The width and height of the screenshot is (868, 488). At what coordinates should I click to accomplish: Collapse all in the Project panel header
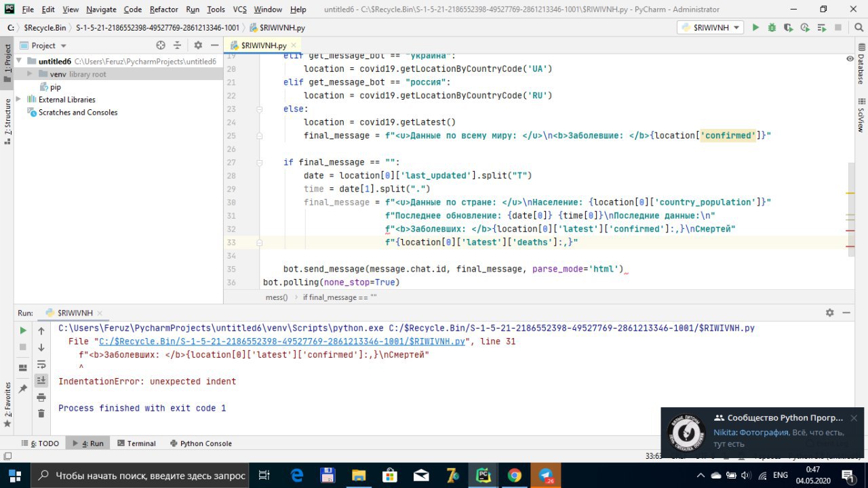(x=178, y=45)
